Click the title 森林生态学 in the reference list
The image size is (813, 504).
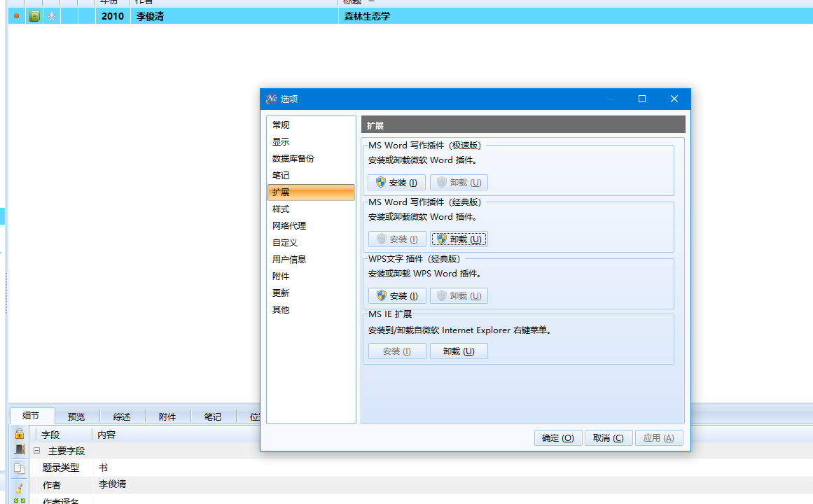click(x=367, y=16)
